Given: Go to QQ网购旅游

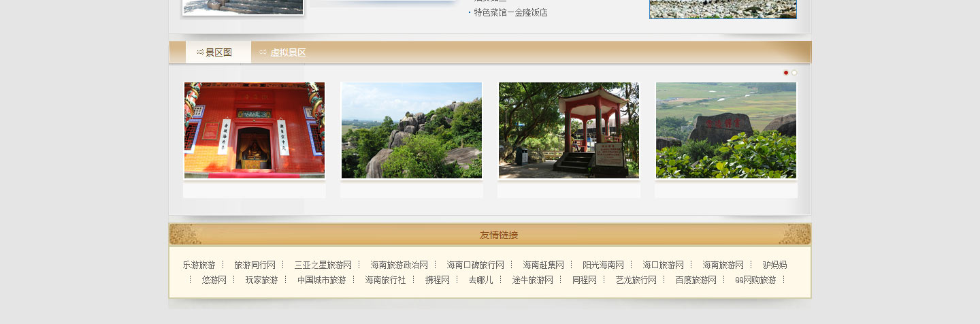Looking at the screenshot, I should [x=755, y=280].
